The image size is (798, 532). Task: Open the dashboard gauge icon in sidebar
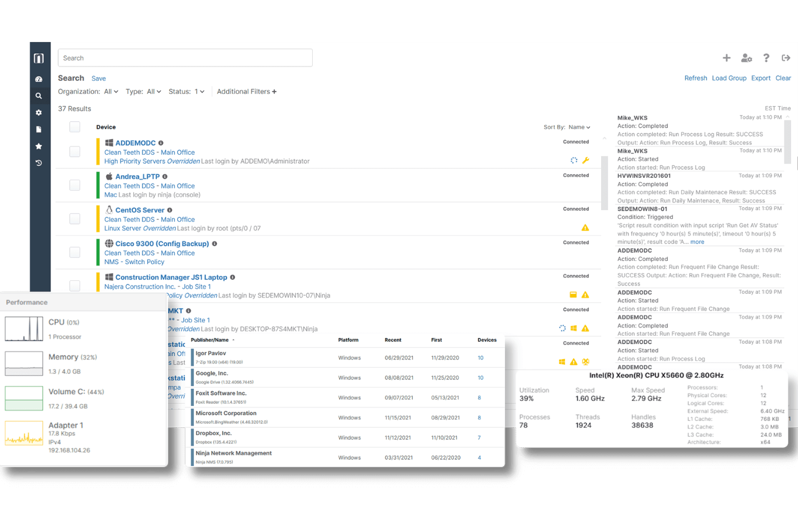tap(39, 79)
